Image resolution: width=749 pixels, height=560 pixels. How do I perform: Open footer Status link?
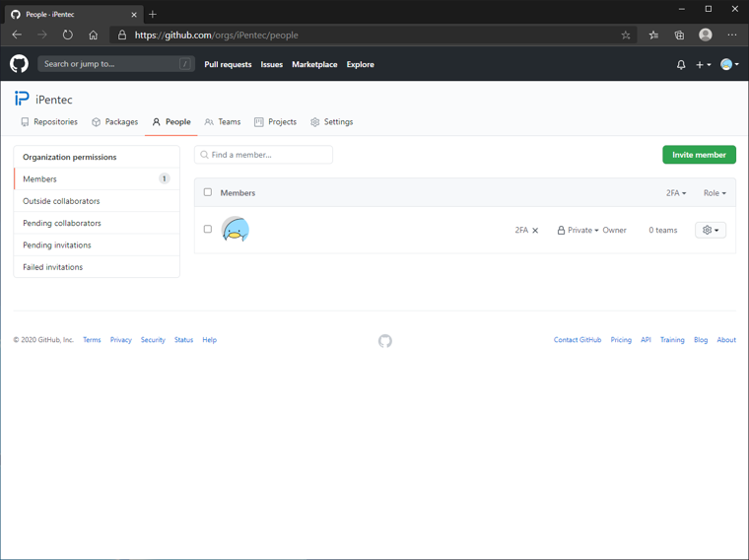coord(183,340)
